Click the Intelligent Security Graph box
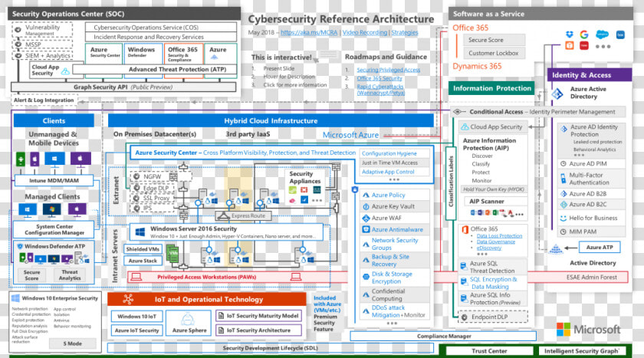This screenshot has width=644, height=358. pyautogui.click(x=582, y=351)
